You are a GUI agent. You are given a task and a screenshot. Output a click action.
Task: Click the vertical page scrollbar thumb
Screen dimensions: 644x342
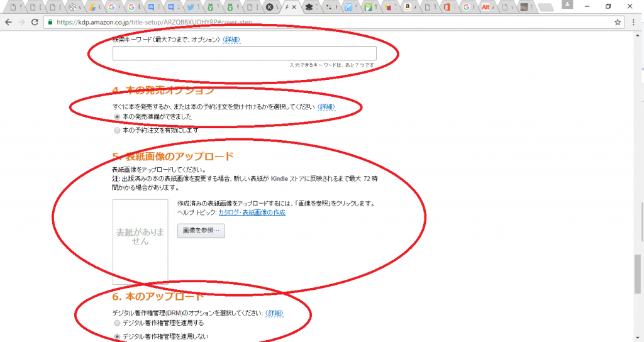coord(638,274)
